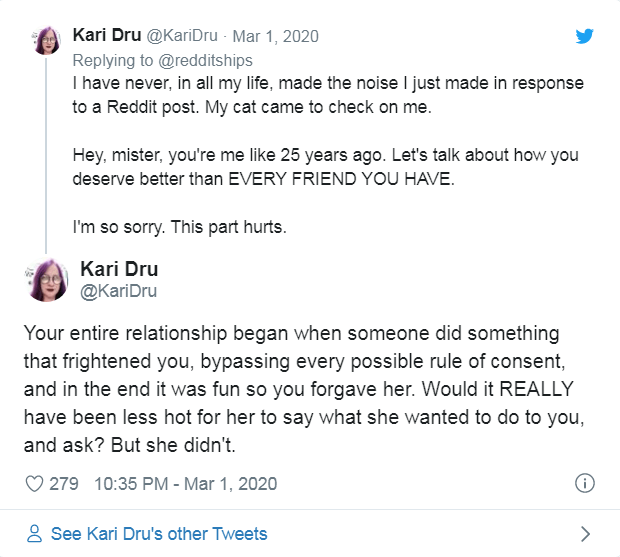Click the thread line connecting the tweets
This screenshot has width=620, height=557.
tap(46, 155)
